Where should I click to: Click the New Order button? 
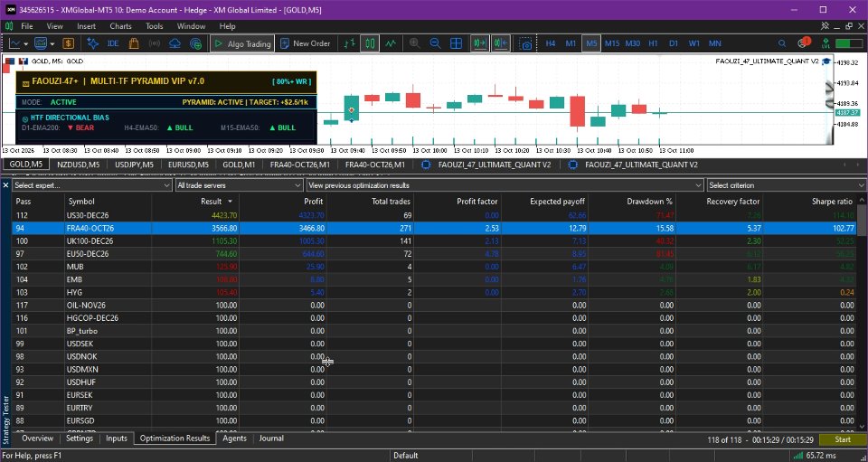[x=305, y=43]
